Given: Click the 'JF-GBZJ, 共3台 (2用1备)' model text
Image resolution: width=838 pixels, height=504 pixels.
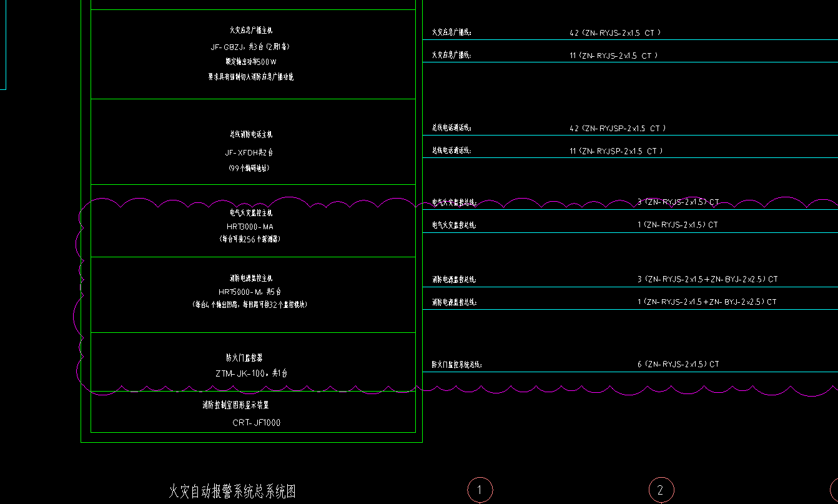Looking at the screenshot, I should point(250,47).
